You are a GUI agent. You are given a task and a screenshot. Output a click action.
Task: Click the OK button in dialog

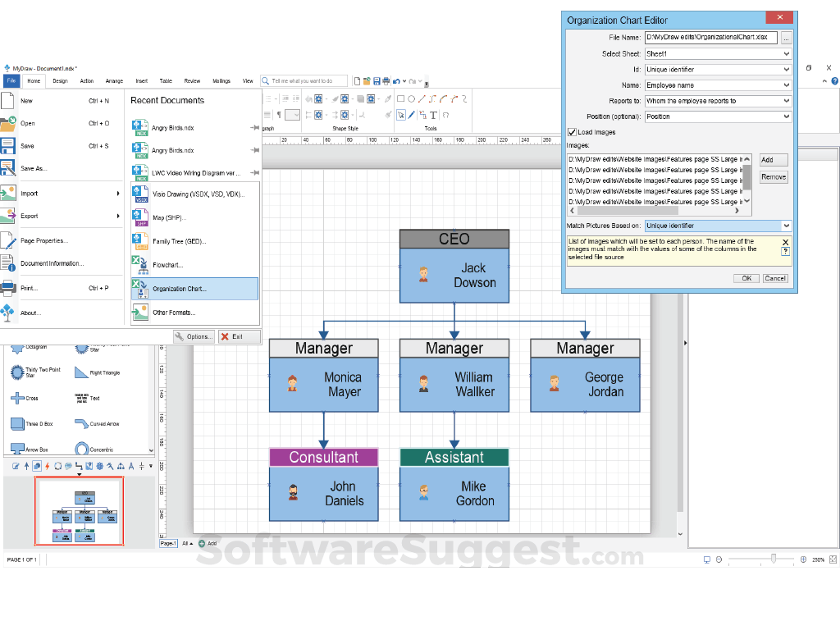[x=746, y=278]
